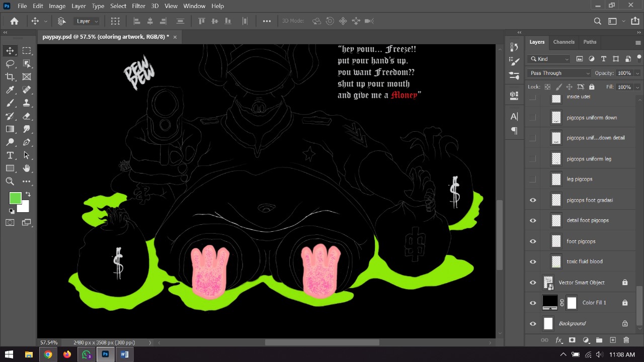
Task: Open the Photoshop search icon
Action: tap(597, 21)
